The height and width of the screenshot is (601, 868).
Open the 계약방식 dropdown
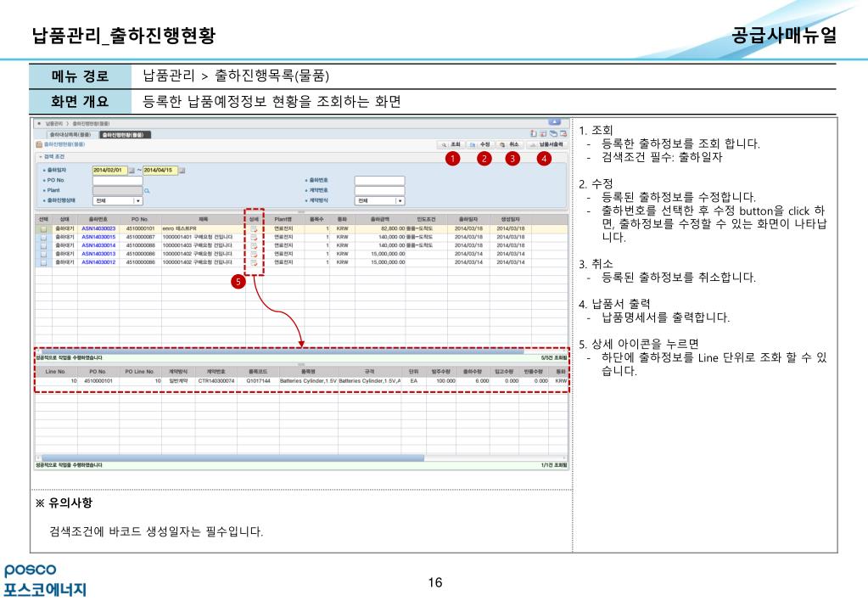click(379, 200)
